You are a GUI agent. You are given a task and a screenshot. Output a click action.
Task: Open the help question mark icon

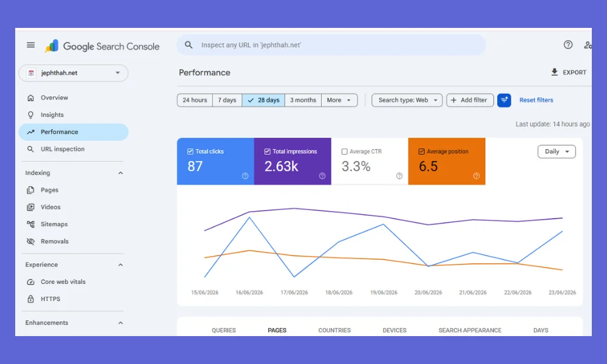click(x=568, y=44)
